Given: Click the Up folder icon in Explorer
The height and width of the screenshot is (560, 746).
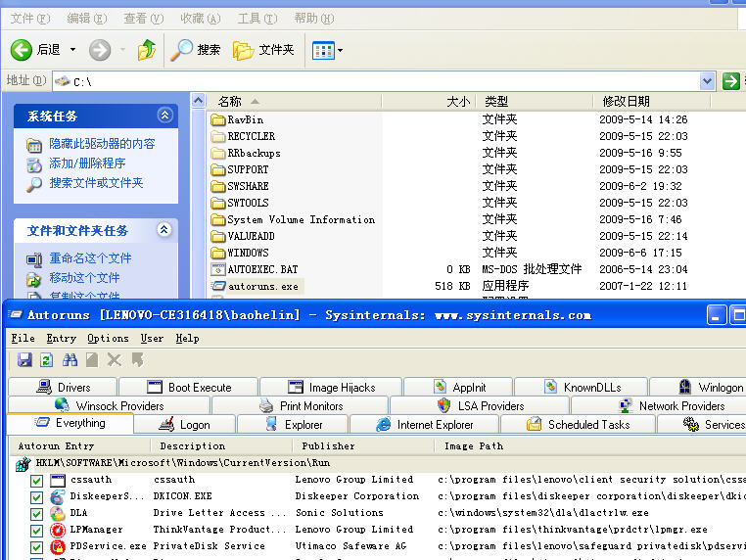Looking at the screenshot, I should (x=147, y=50).
